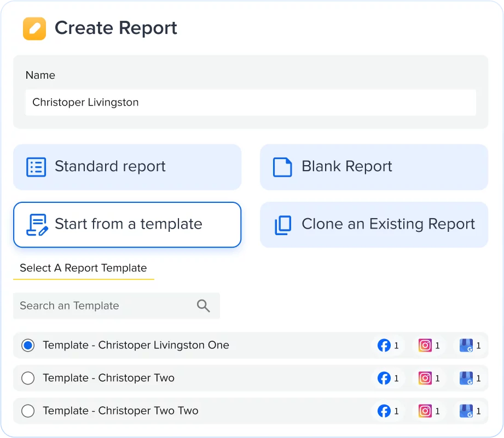Choose the Standard report option
This screenshot has width=504, height=438.
pos(127,167)
